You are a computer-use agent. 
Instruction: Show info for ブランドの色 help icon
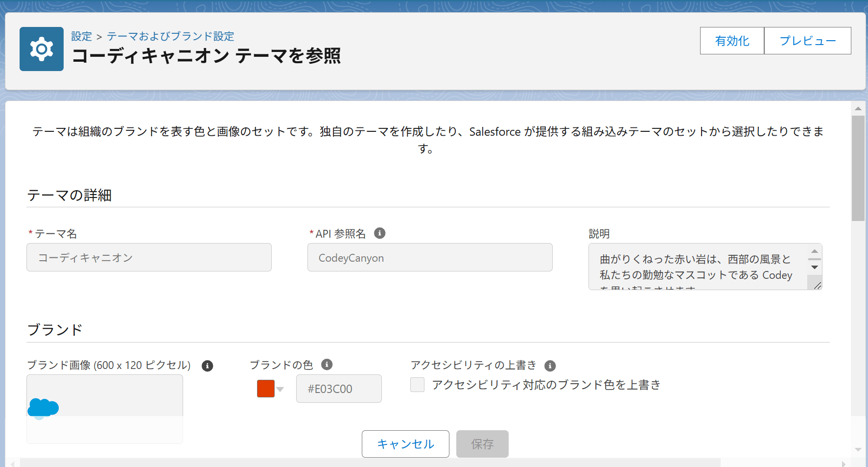(x=327, y=365)
